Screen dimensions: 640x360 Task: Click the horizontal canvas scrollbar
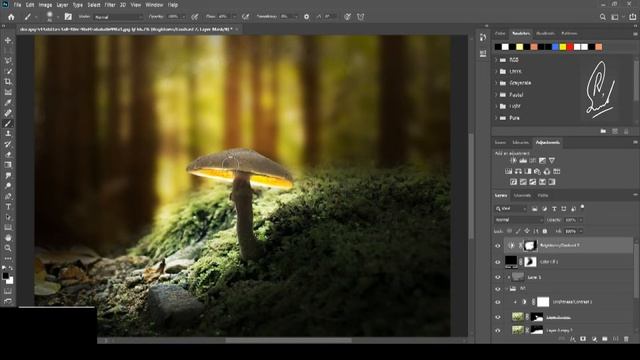tap(288, 340)
